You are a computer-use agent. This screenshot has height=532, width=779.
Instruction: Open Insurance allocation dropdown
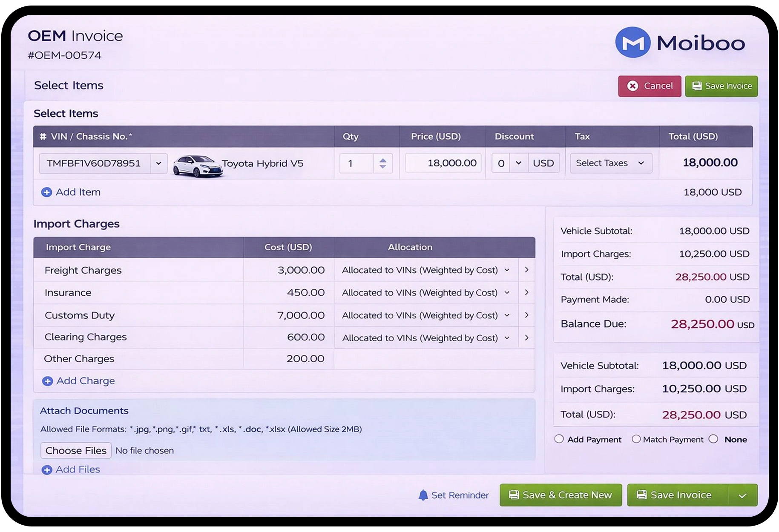pyautogui.click(x=426, y=293)
